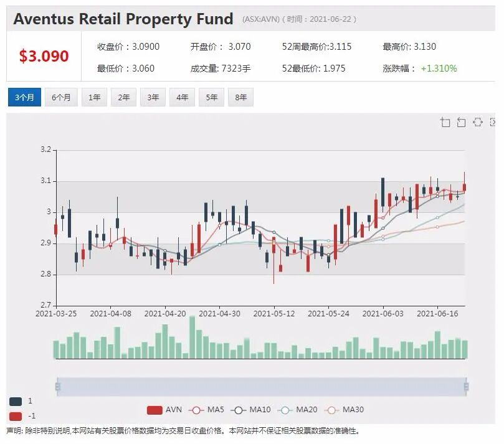The width and height of the screenshot is (504, 444).
Task: Click the 2.7 y-axis label
Action: (x=45, y=305)
